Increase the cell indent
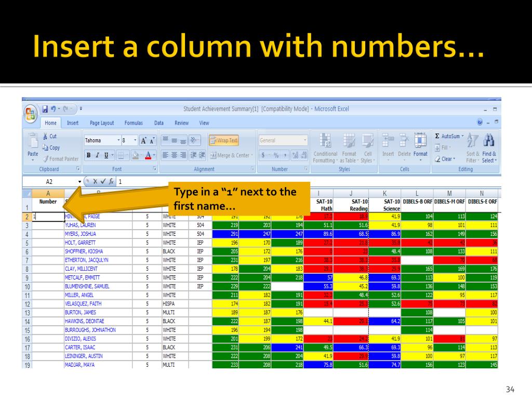The width and height of the screenshot is (532, 399). 202,155
